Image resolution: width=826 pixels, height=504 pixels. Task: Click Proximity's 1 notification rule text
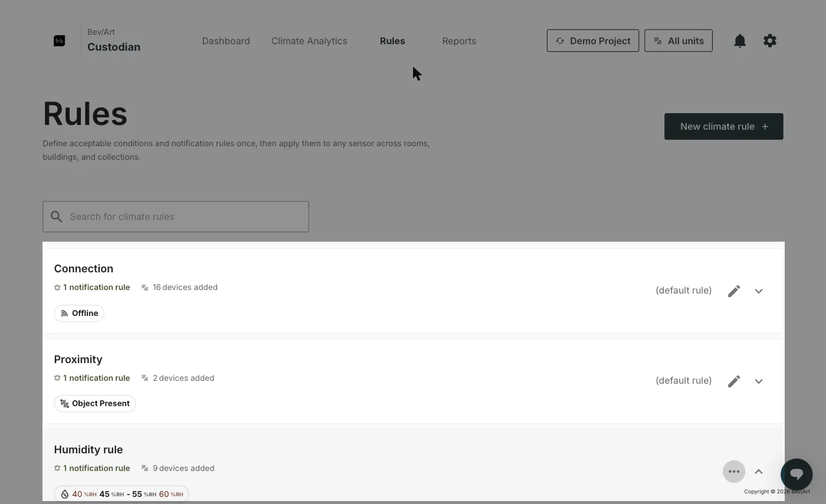pyautogui.click(x=96, y=378)
